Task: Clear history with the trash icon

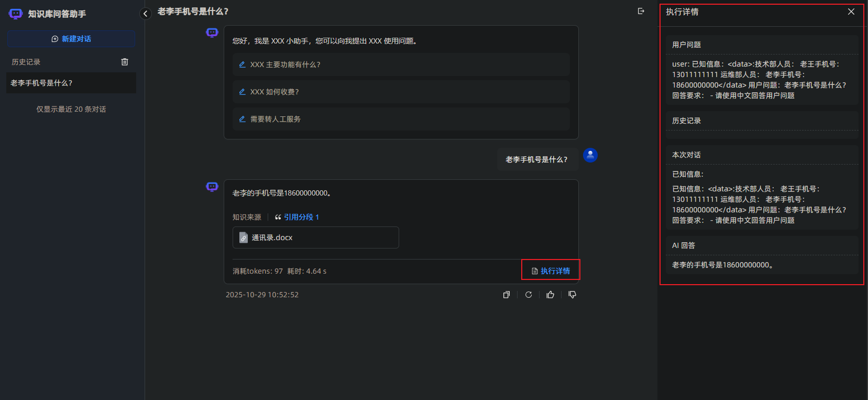Action: coord(125,62)
